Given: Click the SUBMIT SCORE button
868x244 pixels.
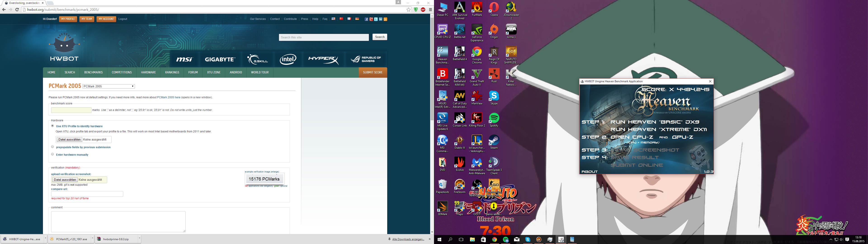Looking at the screenshot, I should coord(373,73).
